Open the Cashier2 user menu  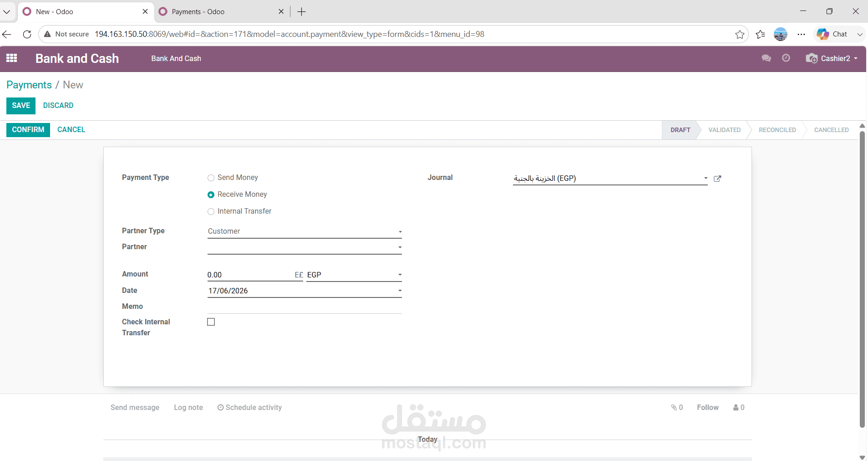832,58
